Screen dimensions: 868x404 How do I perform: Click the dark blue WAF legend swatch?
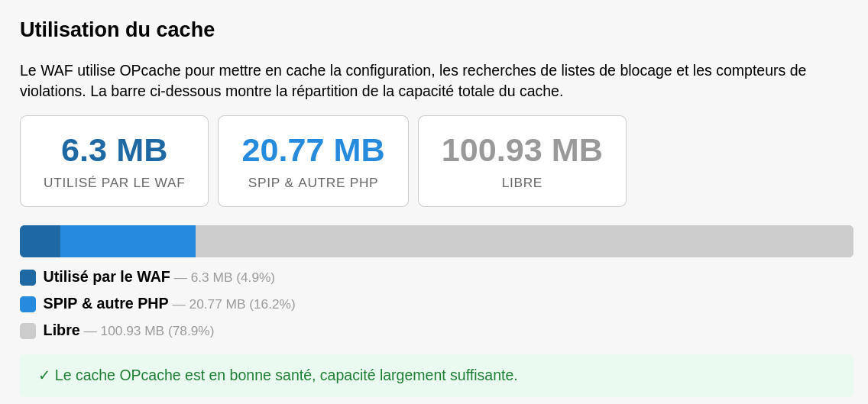pos(28,277)
